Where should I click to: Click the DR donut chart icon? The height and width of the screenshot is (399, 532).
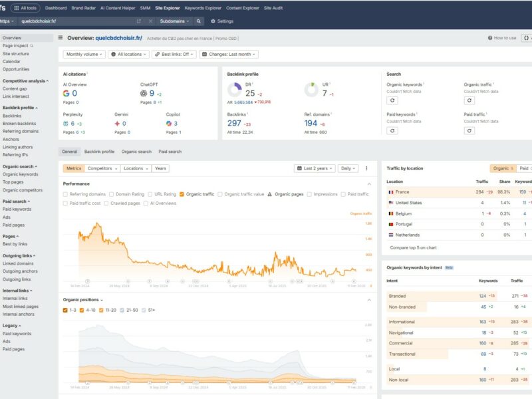(x=235, y=90)
